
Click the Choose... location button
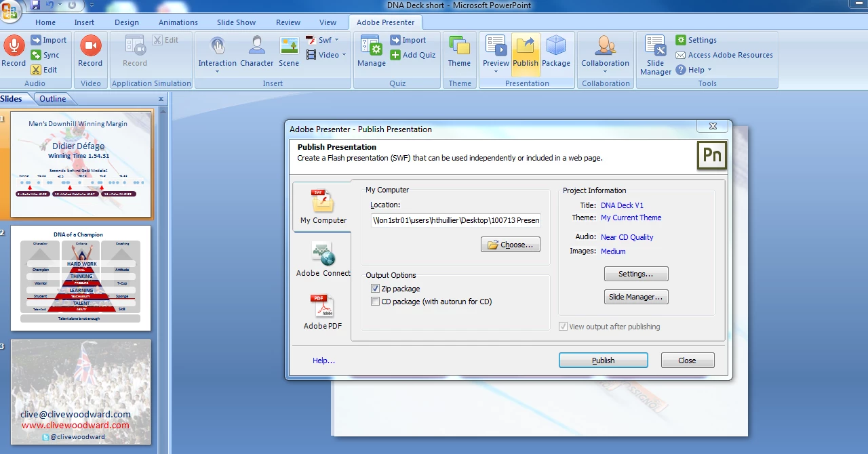(511, 245)
